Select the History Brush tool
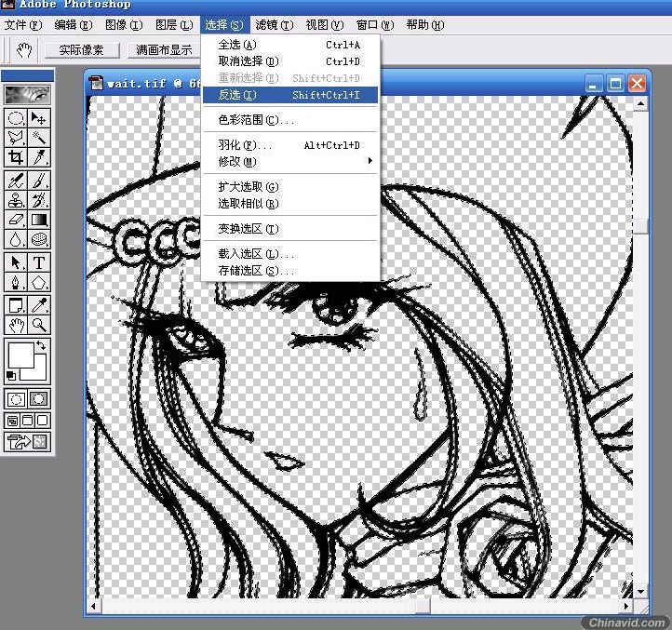 tap(39, 200)
